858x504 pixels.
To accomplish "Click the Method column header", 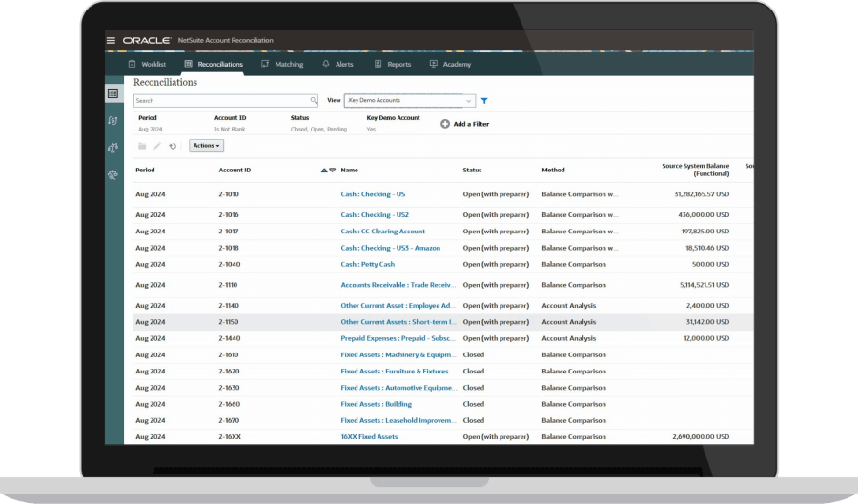I will (553, 170).
